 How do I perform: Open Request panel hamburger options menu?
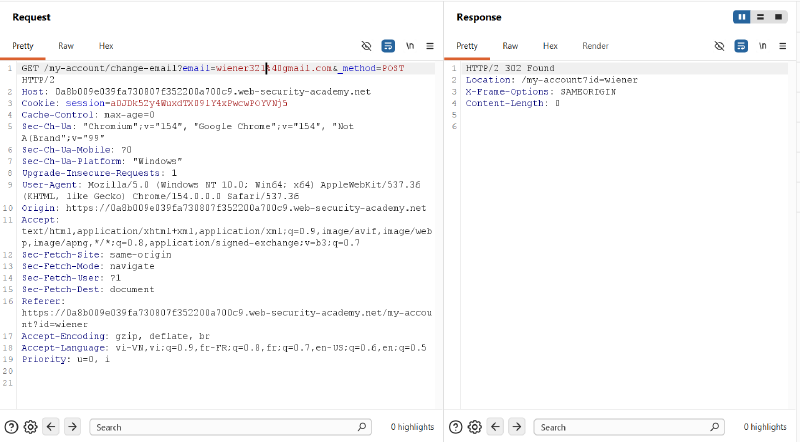pos(430,46)
